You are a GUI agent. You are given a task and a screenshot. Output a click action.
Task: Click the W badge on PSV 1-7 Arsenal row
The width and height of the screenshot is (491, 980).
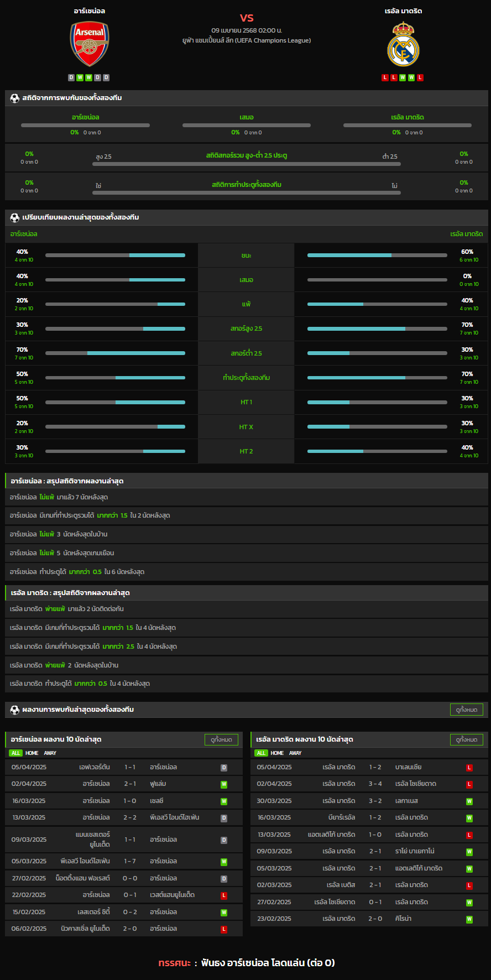224,862
